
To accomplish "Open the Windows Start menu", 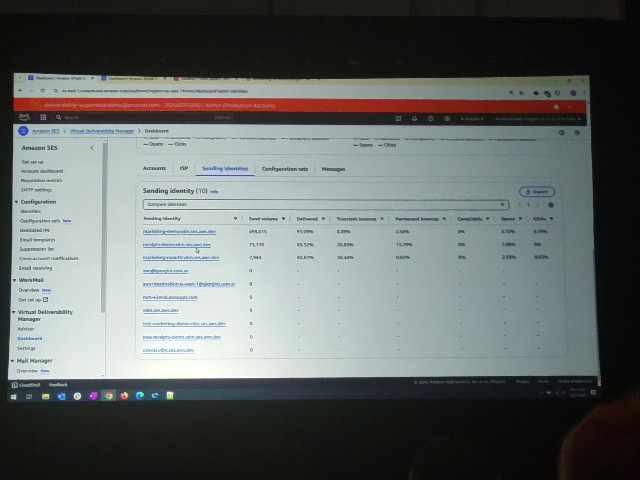I will click(13, 396).
